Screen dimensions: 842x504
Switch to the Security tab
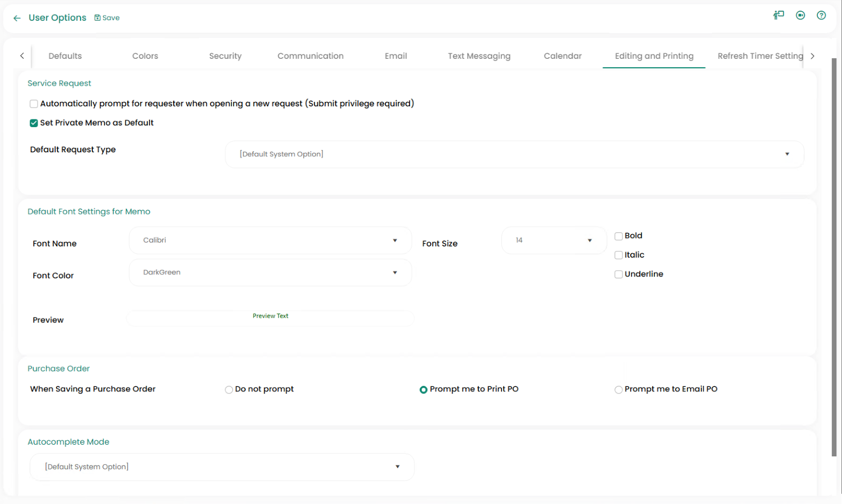225,56
